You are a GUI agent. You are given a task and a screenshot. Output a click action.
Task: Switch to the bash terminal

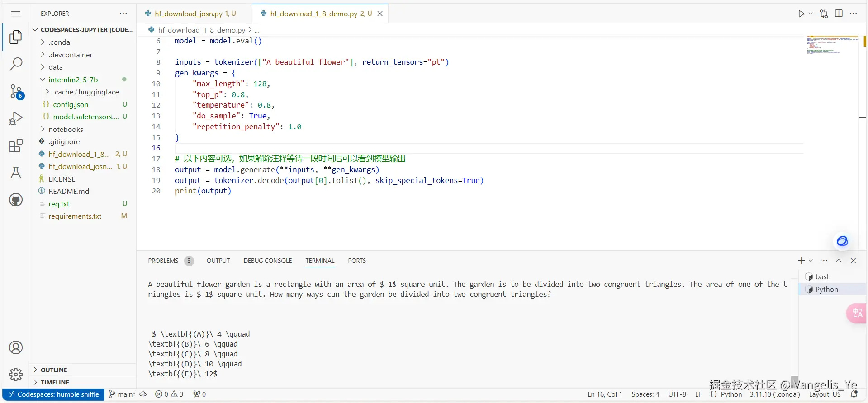click(x=833, y=276)
